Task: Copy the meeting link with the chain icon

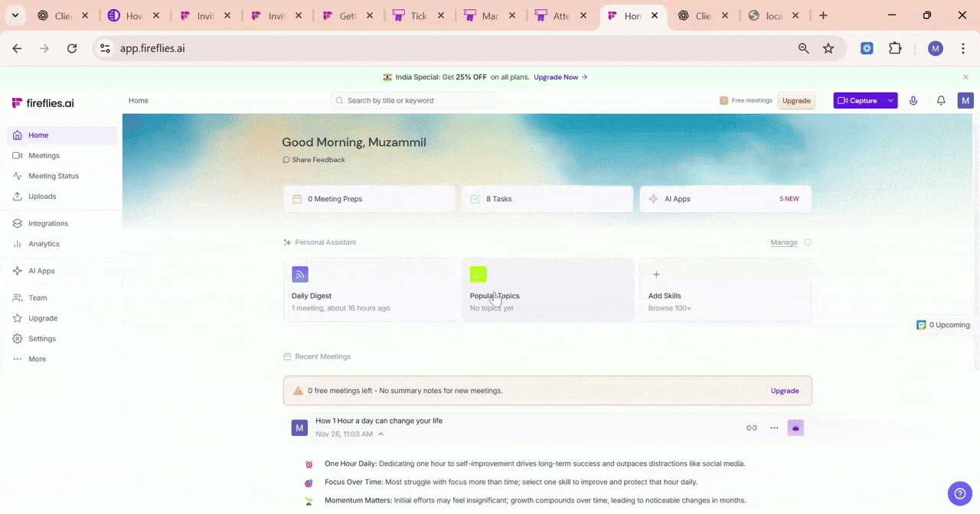Action: [752, 428]
